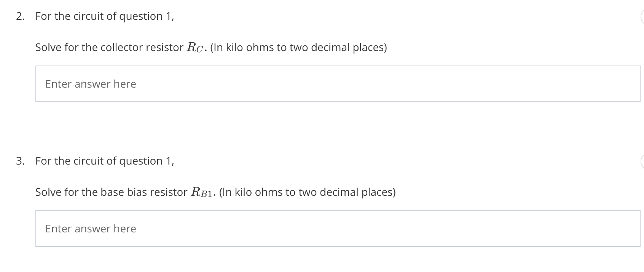Click the RB1 symbol in question 3
Viewport: 644px width, 272px height.
coord(201,191)
